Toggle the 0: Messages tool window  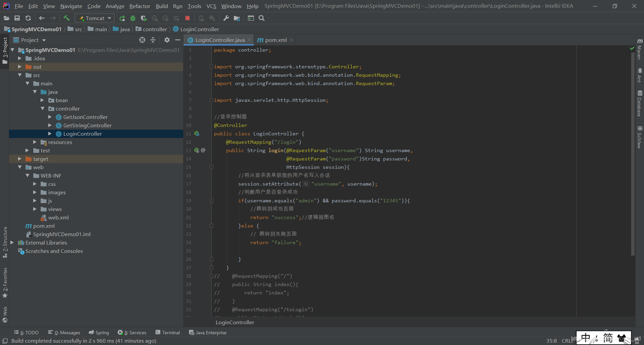pyautogui.click(x=64, y=333)
